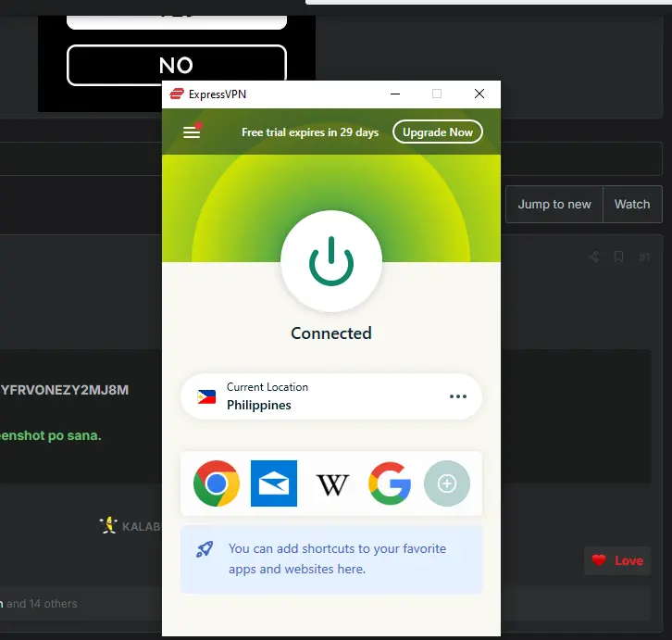The image size is (672, 640).
Task: Open the ExpressVPN hamburger menu
Action: pos(192,132)
